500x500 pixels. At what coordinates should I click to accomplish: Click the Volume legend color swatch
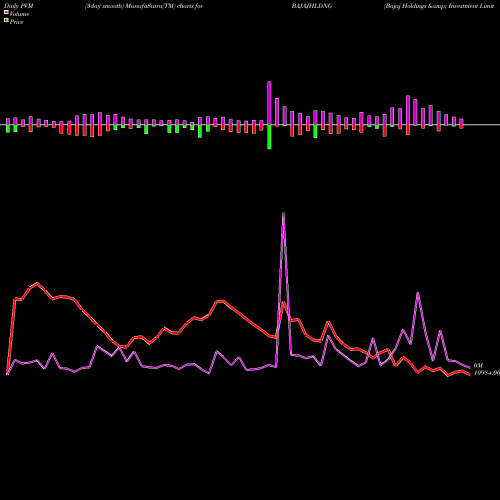(x=6, y=13)
